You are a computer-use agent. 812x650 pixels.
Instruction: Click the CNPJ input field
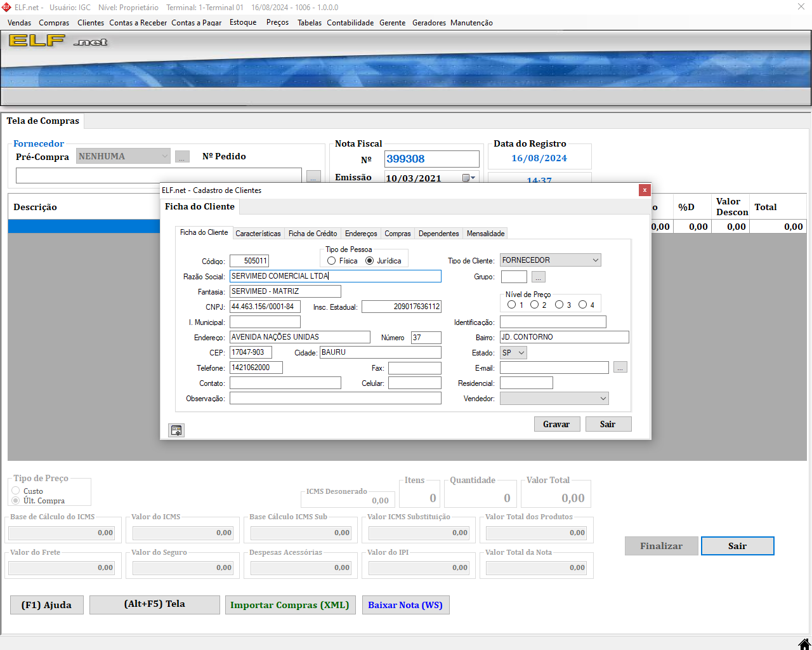(265, 307)
